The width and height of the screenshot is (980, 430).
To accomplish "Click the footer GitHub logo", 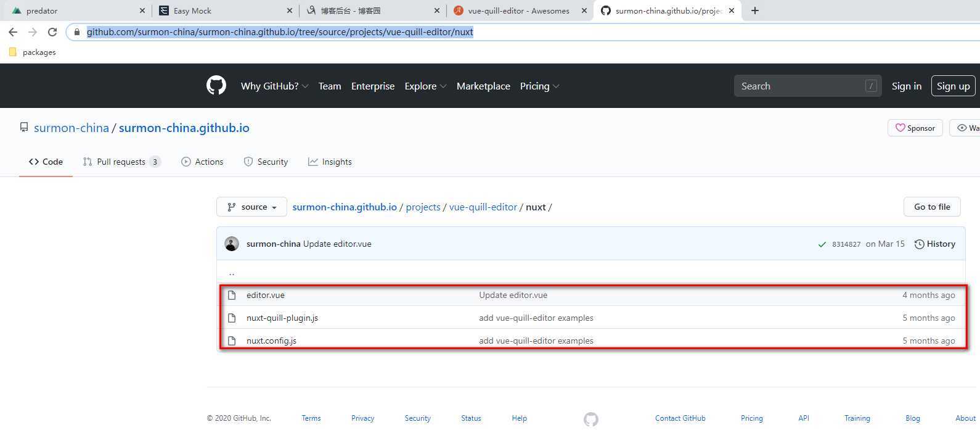I will (x=590, y=419).
